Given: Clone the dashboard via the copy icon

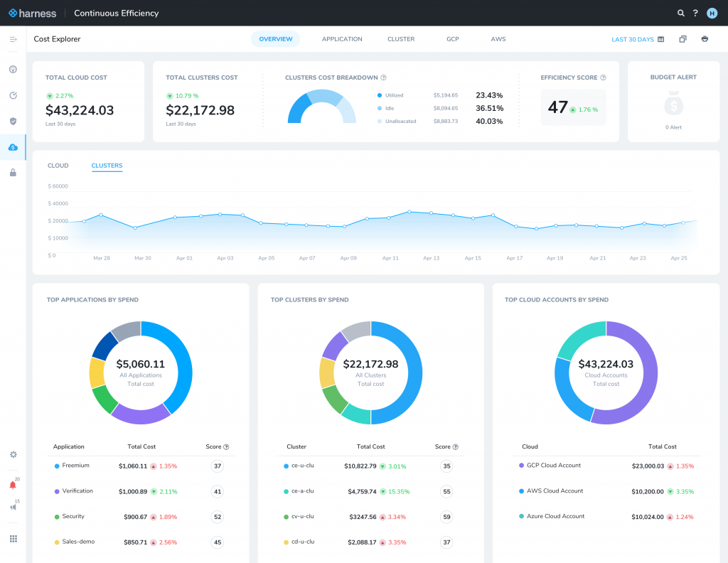Looking at the screenshot, I should click(x=684, y=39).
